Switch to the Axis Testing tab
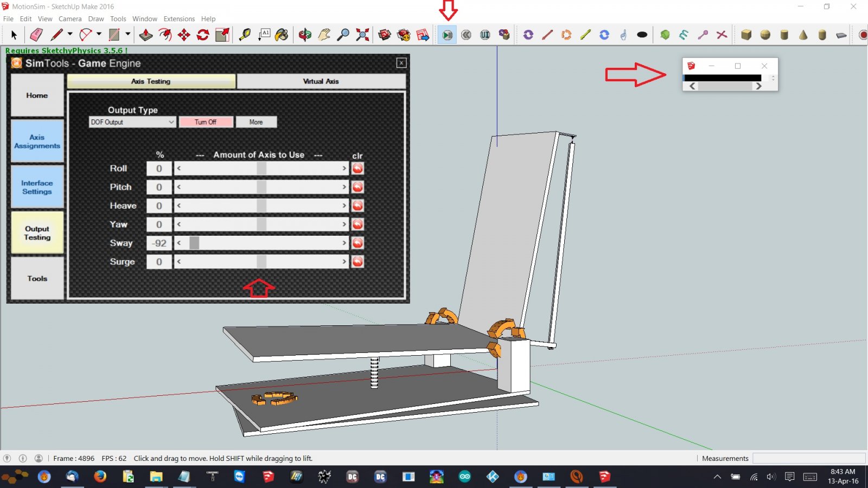 151,81
